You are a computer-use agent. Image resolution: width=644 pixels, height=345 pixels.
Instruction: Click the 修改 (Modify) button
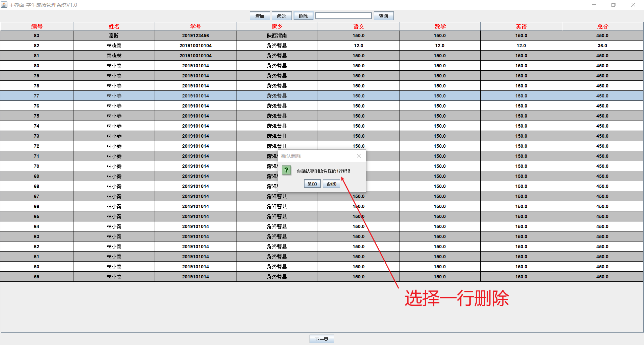click(281, 16)
